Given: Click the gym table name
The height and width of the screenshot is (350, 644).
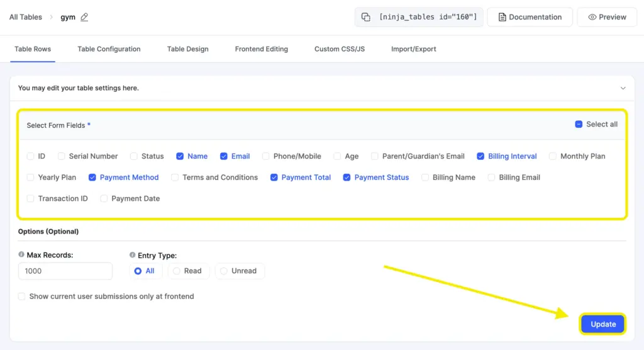Looking at the screenshot, I should coord(68,17).
